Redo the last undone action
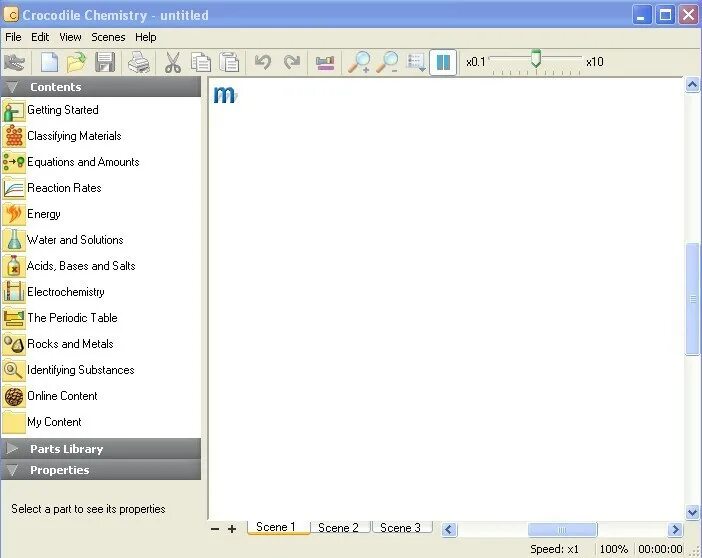 292,62
